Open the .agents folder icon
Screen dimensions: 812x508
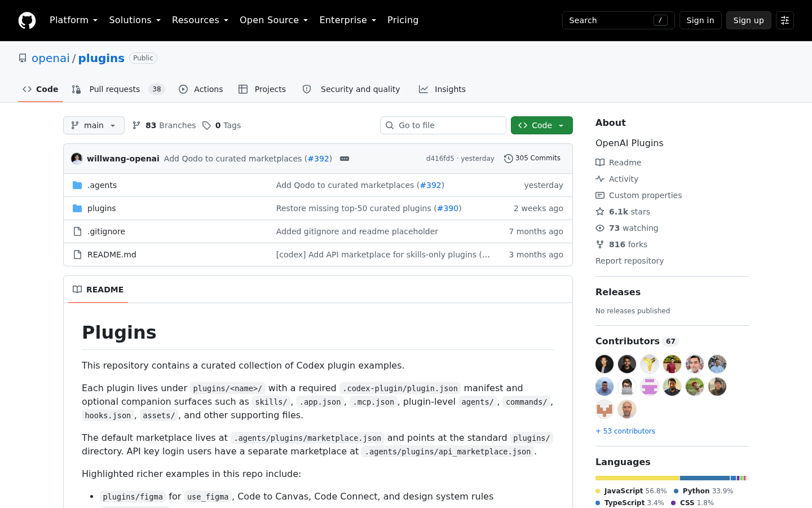pos(77,185)
